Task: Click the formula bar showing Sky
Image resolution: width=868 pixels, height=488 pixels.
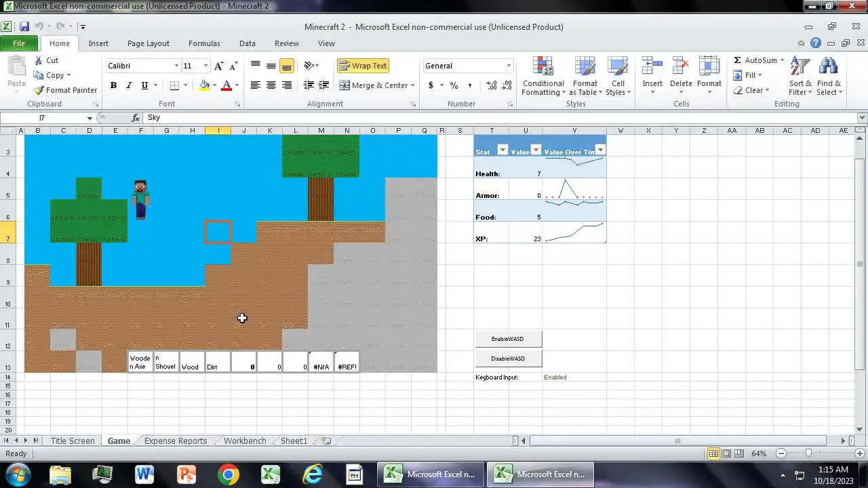Action: [x=502, y=118]
